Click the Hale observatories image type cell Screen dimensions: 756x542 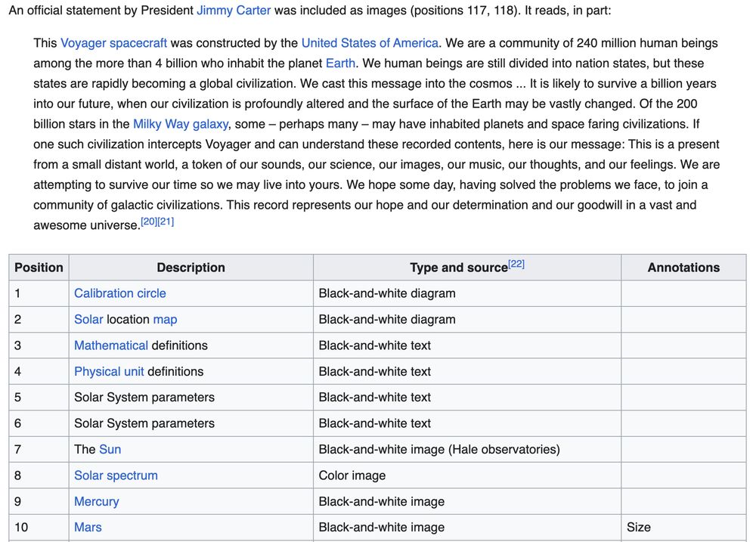[466, 450]
